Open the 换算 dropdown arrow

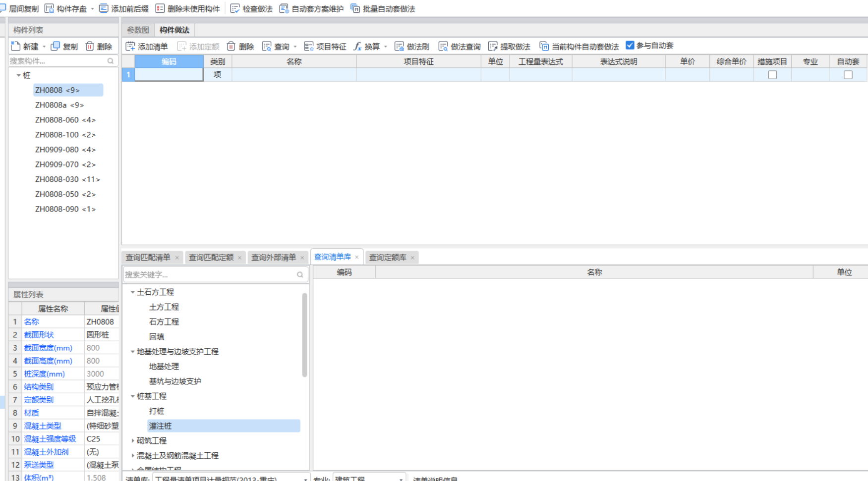385,47
